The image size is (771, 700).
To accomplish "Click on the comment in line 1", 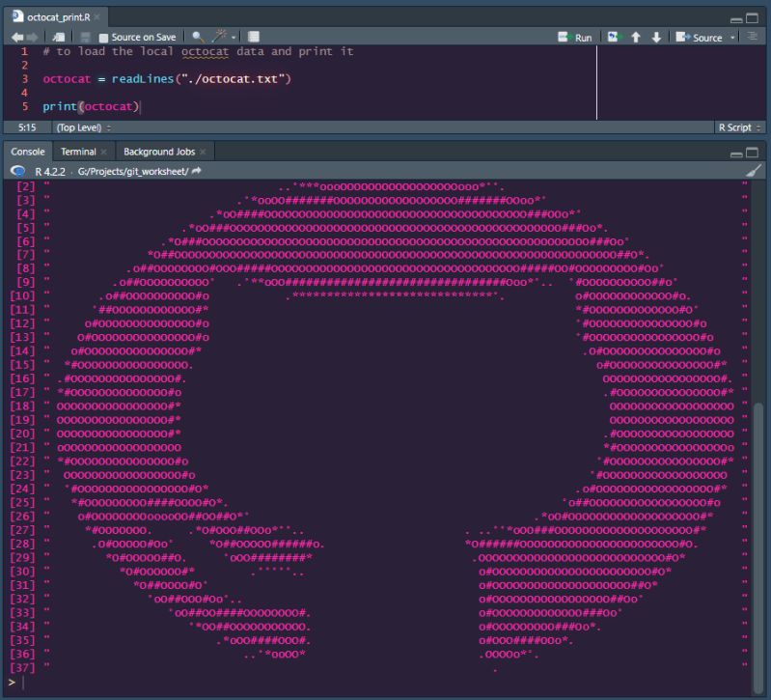I will [x=198, y=51].
